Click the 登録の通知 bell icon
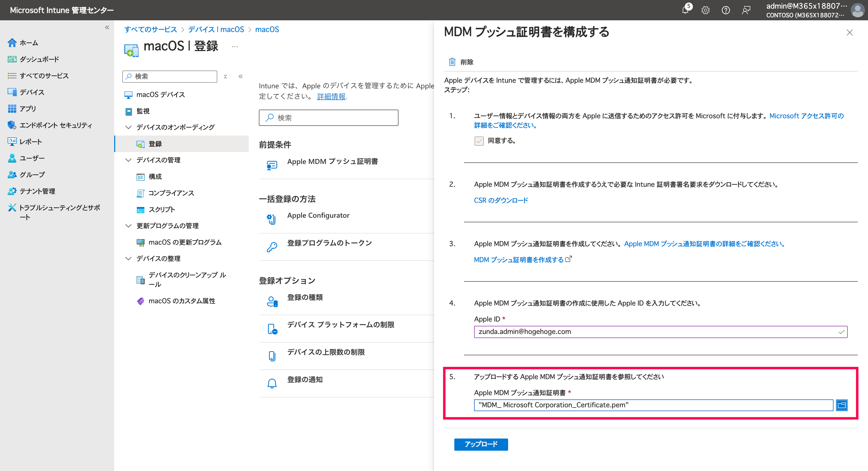 coord(272,383)
